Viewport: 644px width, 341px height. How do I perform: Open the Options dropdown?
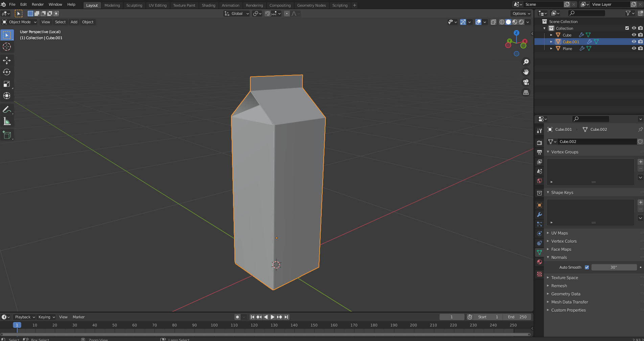click(521, 14)
